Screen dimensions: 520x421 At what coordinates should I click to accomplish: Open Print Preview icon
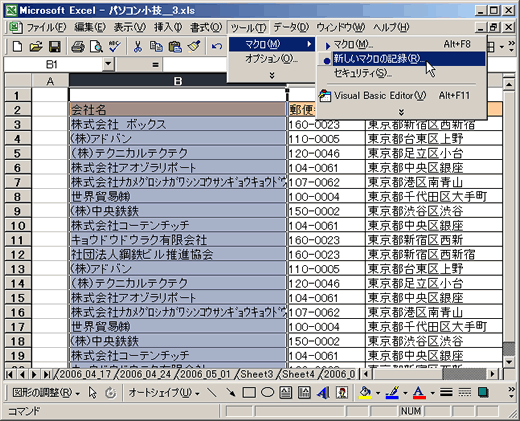[x=96, y=46]
